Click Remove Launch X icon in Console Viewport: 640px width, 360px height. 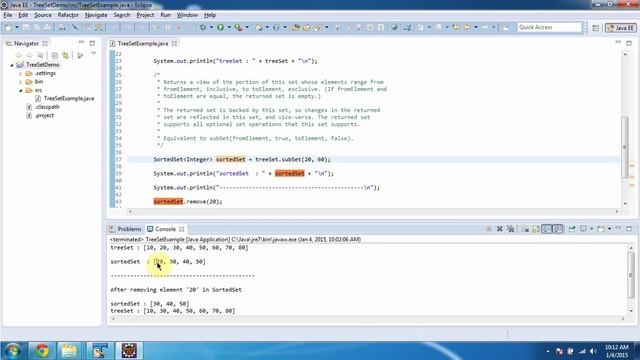[500, 229]
